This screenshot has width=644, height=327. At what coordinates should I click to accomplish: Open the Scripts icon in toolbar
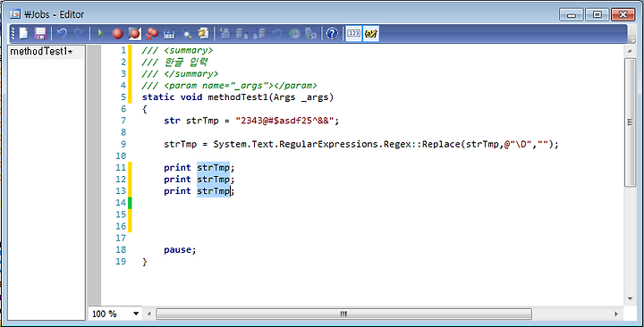tap(204, 33)
